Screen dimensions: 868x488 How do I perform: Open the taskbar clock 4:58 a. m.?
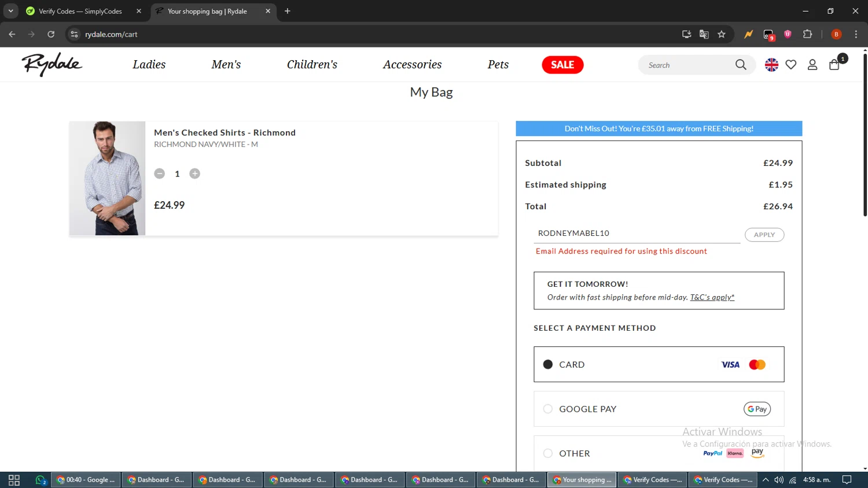click(816, 480)
